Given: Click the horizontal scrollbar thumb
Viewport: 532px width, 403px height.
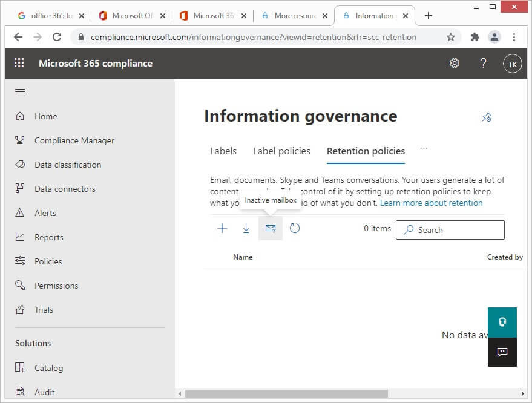Looking at the screenshot, I should [286, 393].
